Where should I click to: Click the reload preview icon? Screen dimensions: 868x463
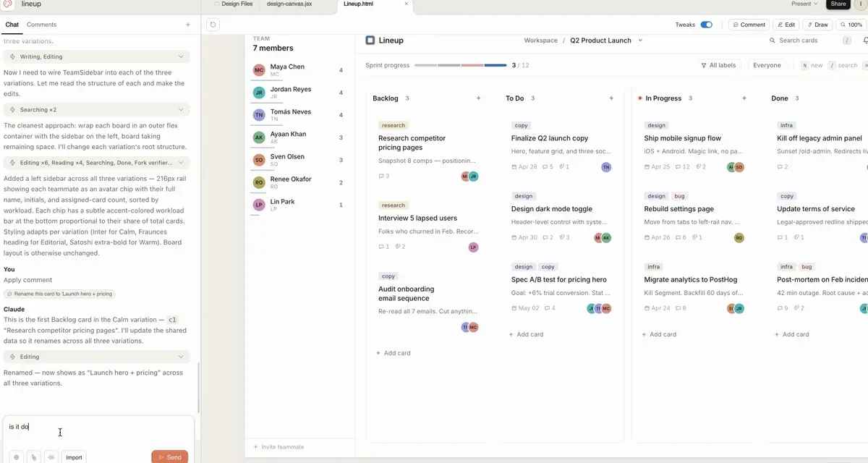(213, 25)
